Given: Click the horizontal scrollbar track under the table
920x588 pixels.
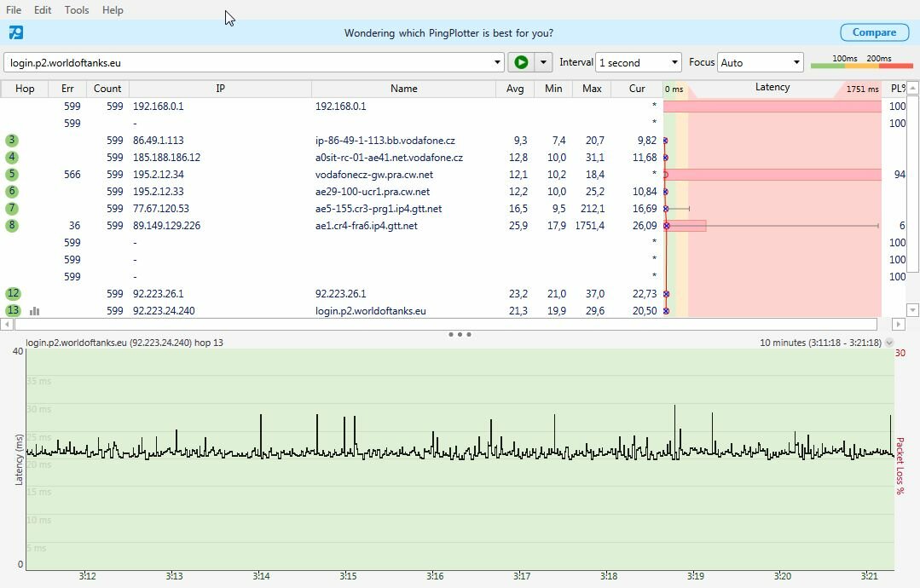Looking at the screenshot, I should tap(446, 324).
